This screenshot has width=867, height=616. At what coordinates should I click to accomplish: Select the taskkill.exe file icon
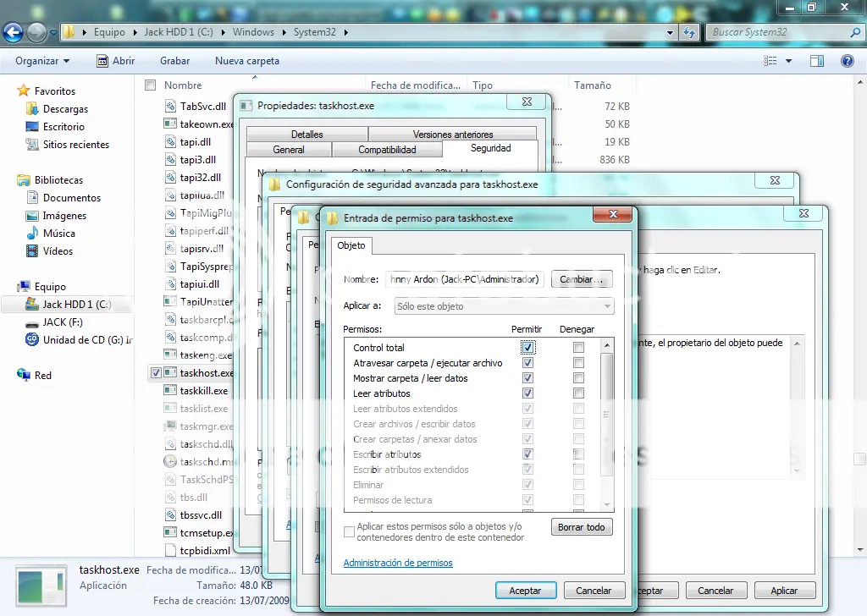coord(171,391)
